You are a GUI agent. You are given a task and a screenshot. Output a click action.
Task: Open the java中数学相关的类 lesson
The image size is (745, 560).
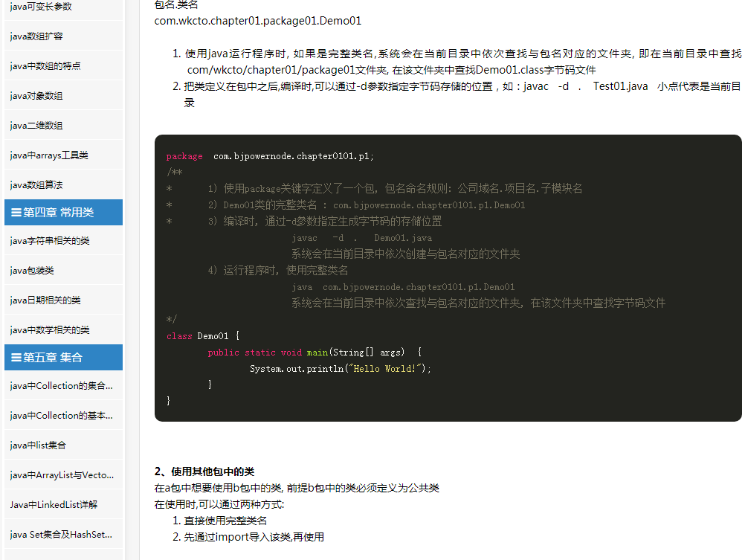(x=50, y=329)
